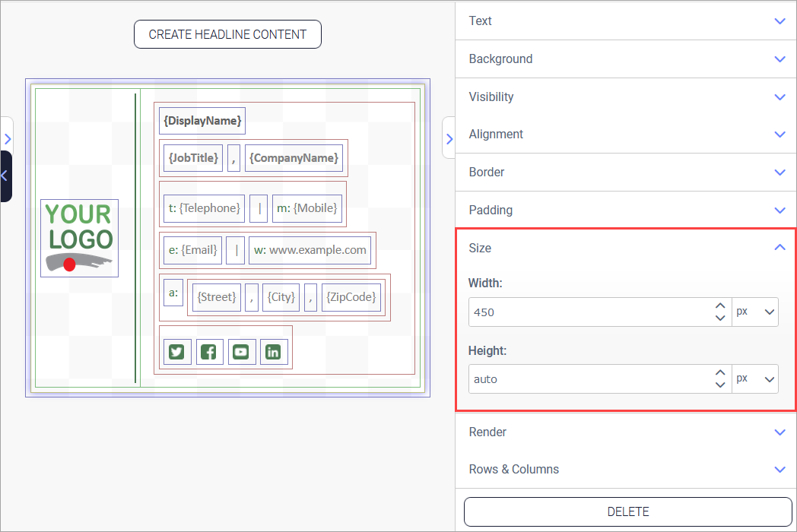Screen dimensions: 797x532
Task: Select the Facebook icon in signature
Action: click(208, 352)
